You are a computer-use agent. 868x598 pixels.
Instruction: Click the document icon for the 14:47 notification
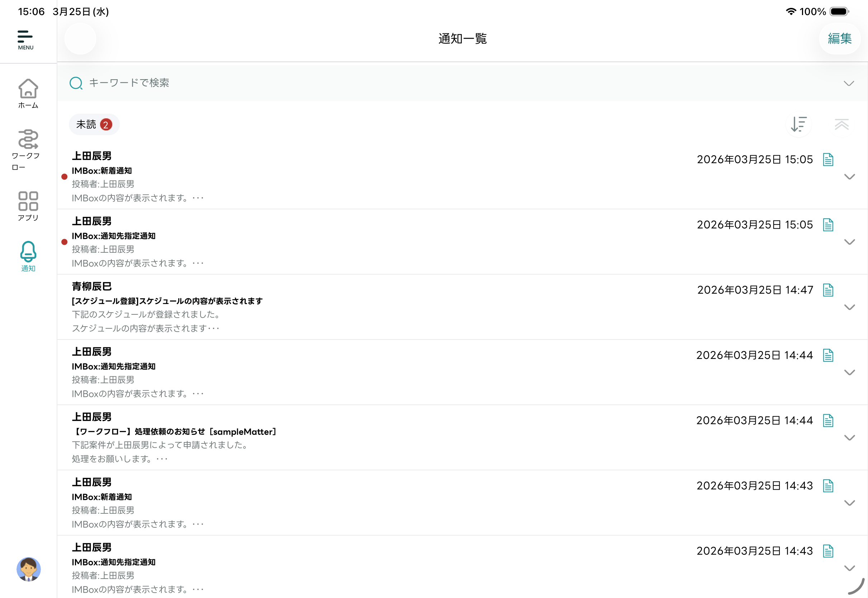pos(828,290)
